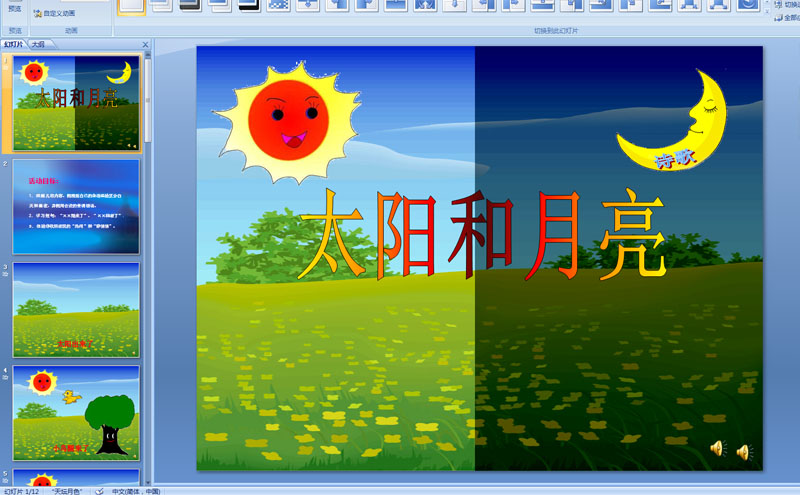This screenshot has height=495, width=800.
Task: Open the 自定义动画 custom animation pane
Action: click(54, 13)
